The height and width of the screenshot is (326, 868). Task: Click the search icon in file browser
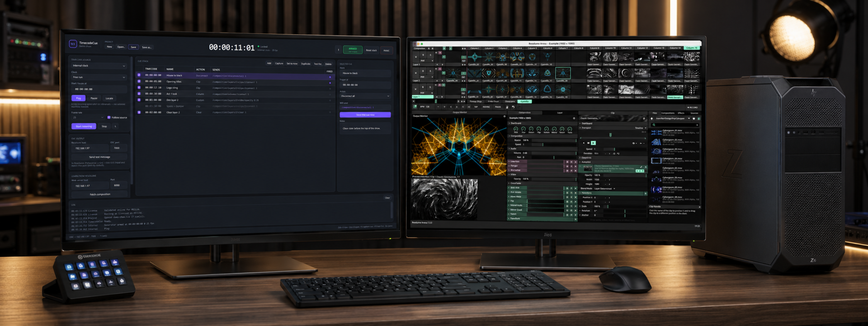[x=654, y=125]
